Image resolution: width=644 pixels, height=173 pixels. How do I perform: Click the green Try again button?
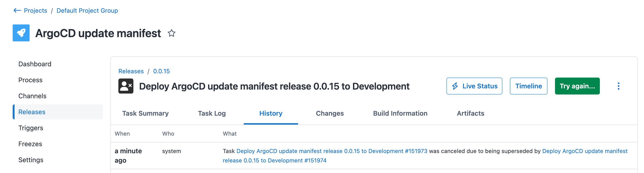coord(577,86)
